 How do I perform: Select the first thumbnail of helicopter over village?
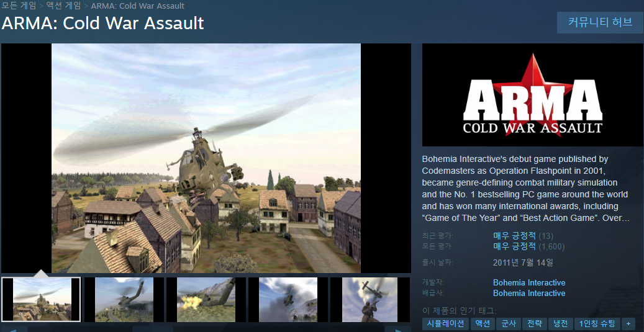[41, 299]
